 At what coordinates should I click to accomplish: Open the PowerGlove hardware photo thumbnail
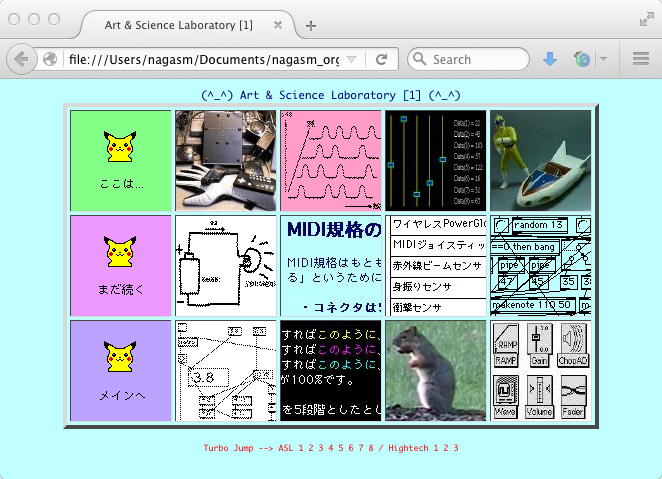(x=226, y=161)
